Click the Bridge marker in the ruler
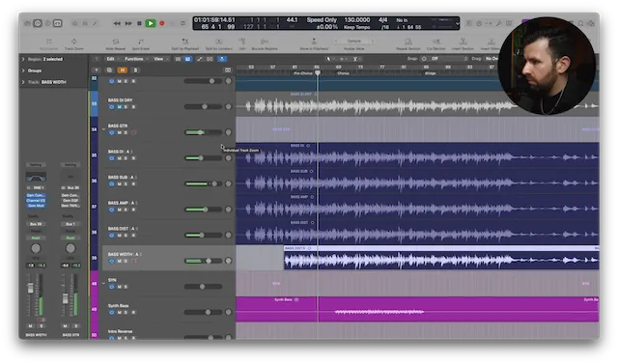The width and height of the screenshot is (618, 364). [x=430, y=73]
